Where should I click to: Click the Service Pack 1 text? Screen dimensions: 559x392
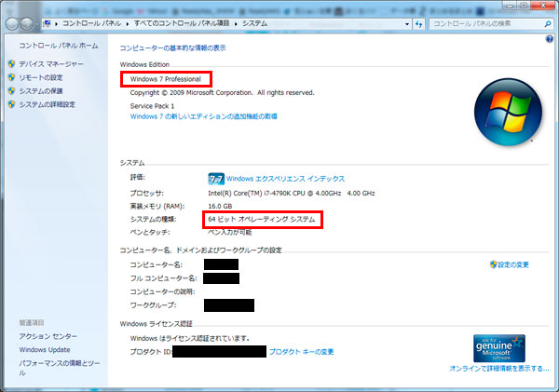[x=152, y=106]
